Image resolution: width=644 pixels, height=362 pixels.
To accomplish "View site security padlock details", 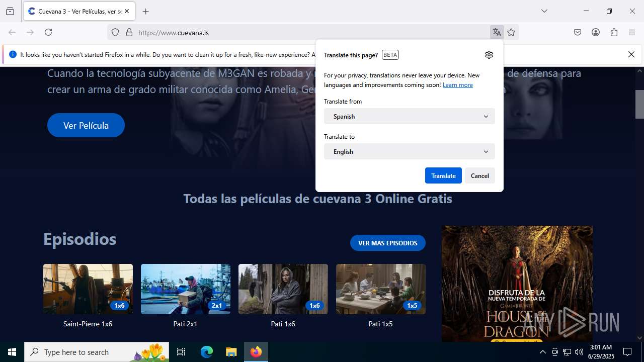I will pyautogui.click(x=129, y=32).
